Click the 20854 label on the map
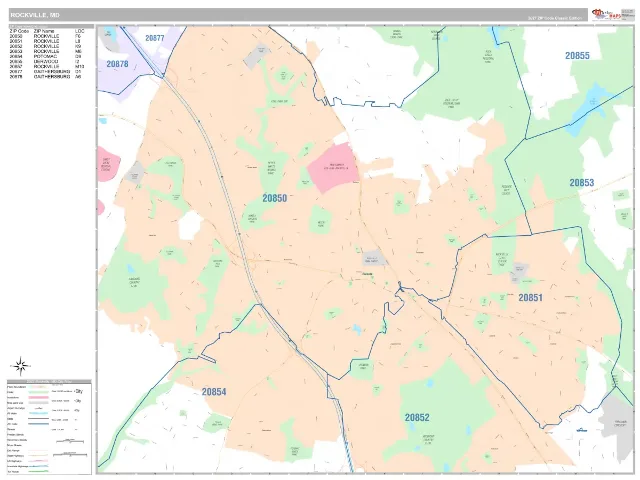The width and height of the screenshot is (640, 480). click(214, 392)
